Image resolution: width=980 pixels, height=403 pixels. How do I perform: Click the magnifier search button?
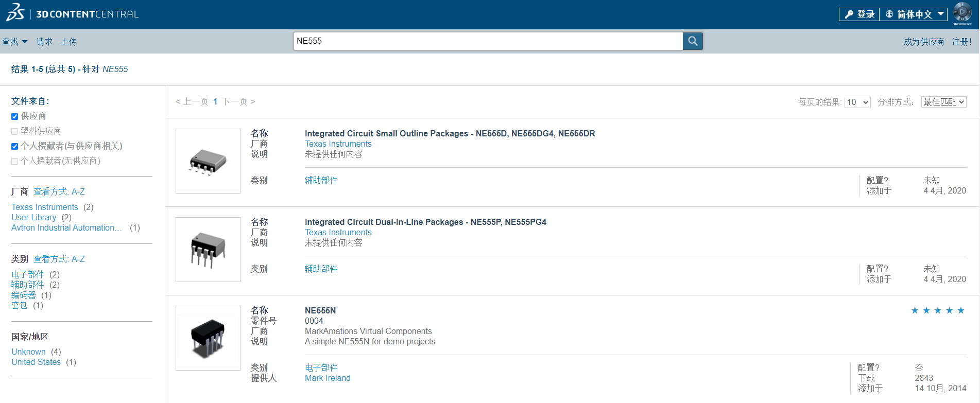(693, 41)
